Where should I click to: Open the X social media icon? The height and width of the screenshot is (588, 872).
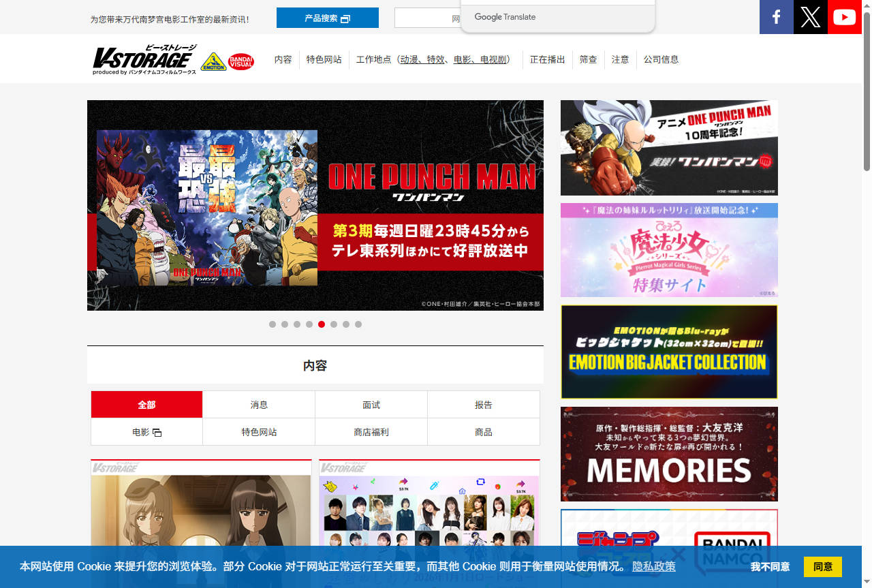click(811, 17)
